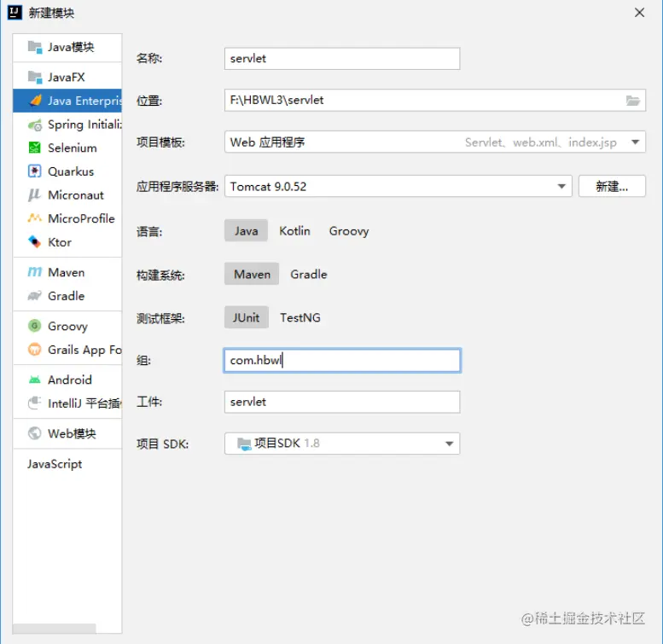The width and height of the screenshot is (663, 644).
Task: Select Maven build system option
Action: 252,275
